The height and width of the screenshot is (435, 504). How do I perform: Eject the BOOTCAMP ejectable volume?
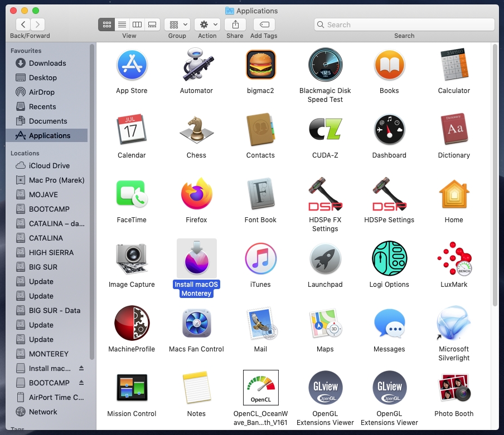coord(81,383)
